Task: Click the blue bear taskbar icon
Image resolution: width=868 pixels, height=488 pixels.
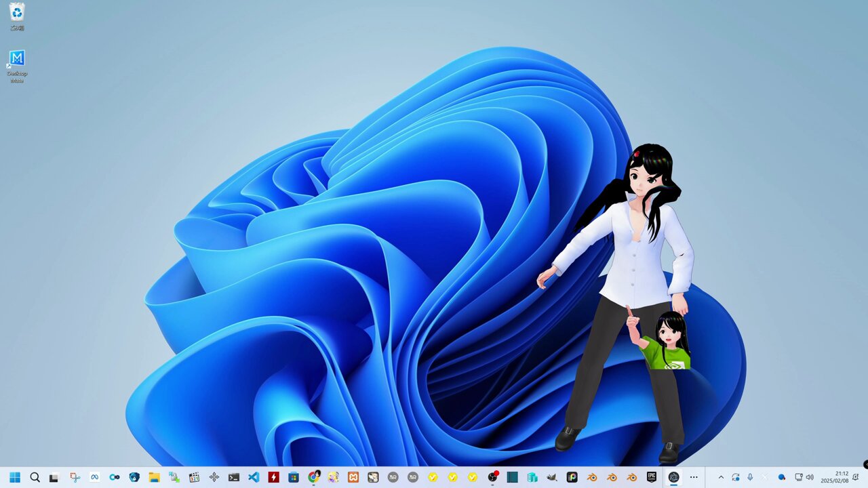Action: tap(134, 477)
